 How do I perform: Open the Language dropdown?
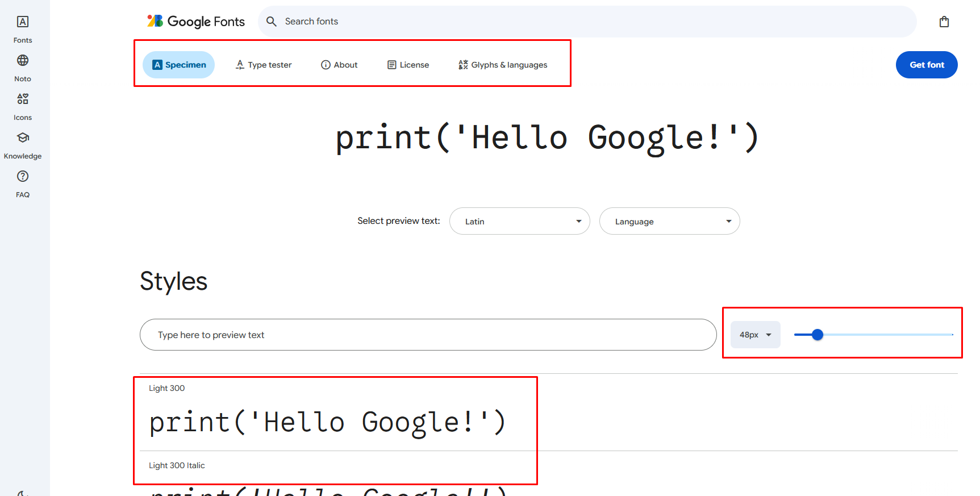coord(669,221)
